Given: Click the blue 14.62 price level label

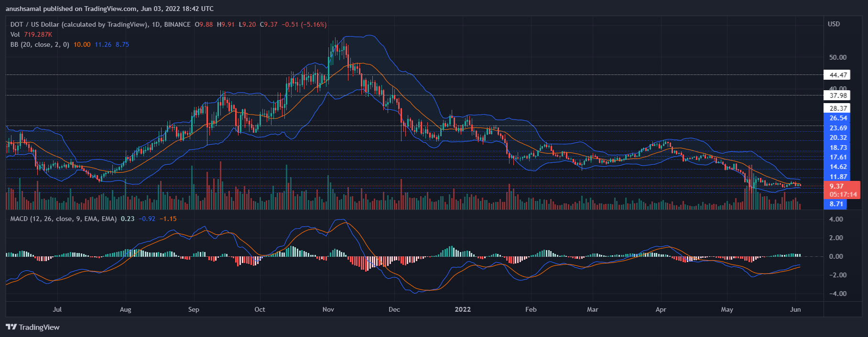Looking at the screenshot, I should 838,167.
